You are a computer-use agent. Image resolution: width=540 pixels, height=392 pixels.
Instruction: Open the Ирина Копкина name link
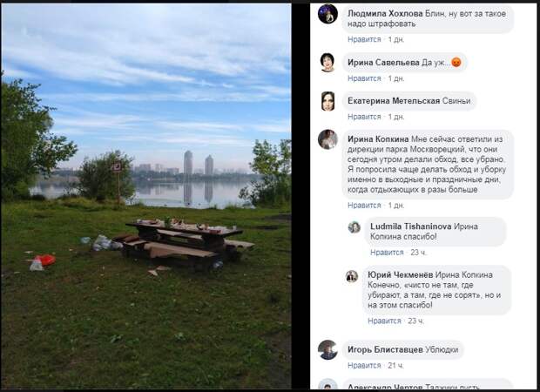[x=378, y=139]
